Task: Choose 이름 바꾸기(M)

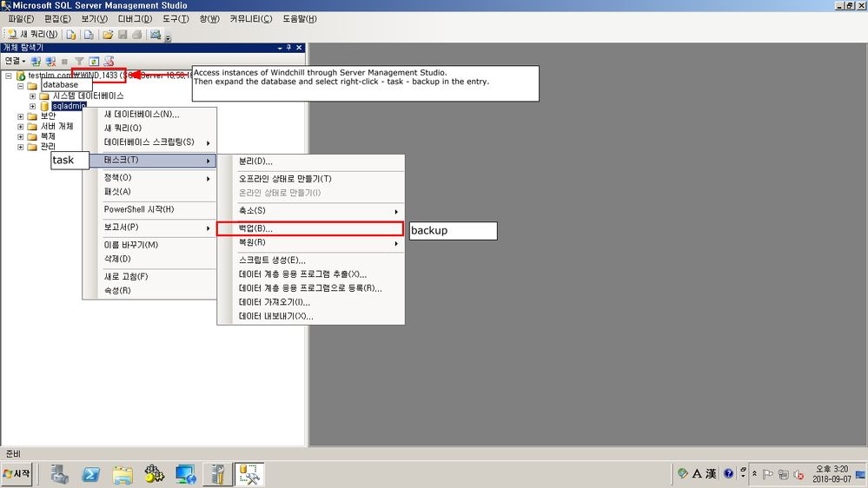Action: 149,245
